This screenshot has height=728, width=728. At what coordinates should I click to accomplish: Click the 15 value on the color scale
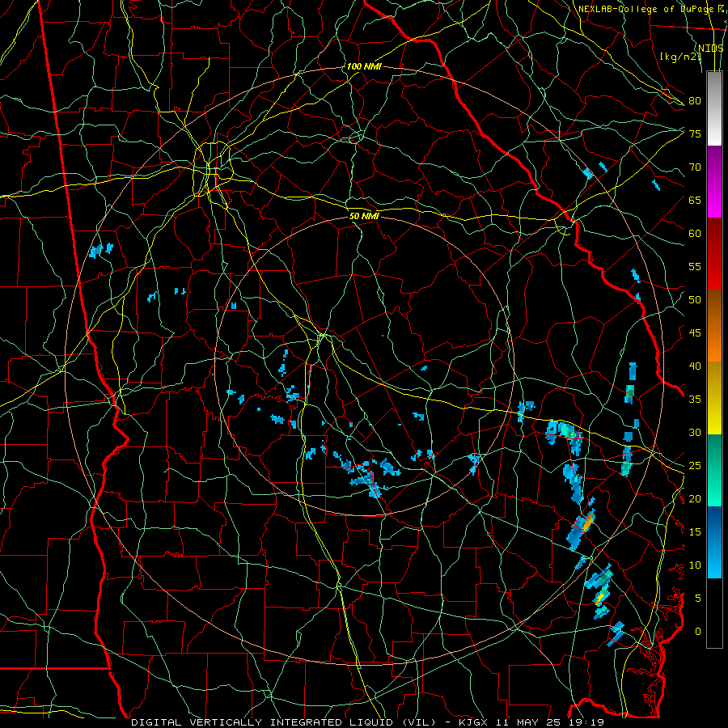tap(695, 532)
